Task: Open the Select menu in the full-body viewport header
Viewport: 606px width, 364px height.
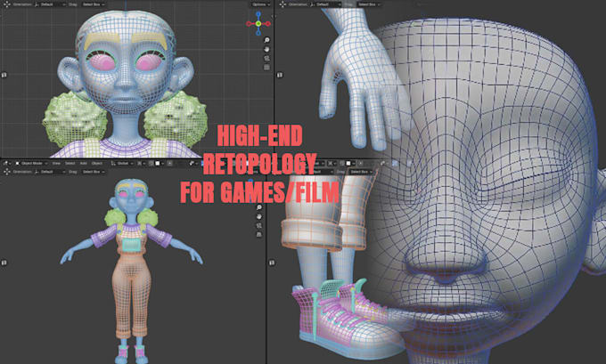Action: pos(70,163)
